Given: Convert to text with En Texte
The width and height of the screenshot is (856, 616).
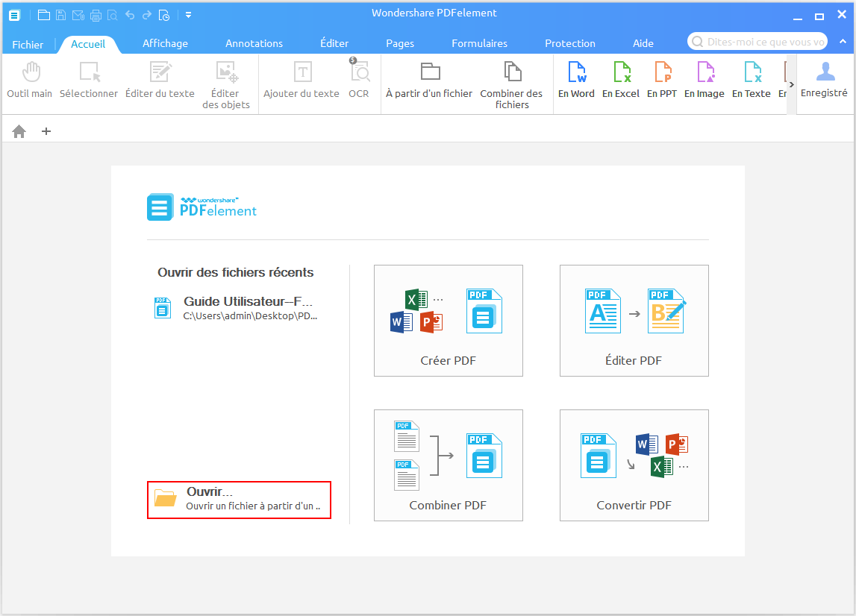Looking at the screenshot, I should [x=752, y=81].
